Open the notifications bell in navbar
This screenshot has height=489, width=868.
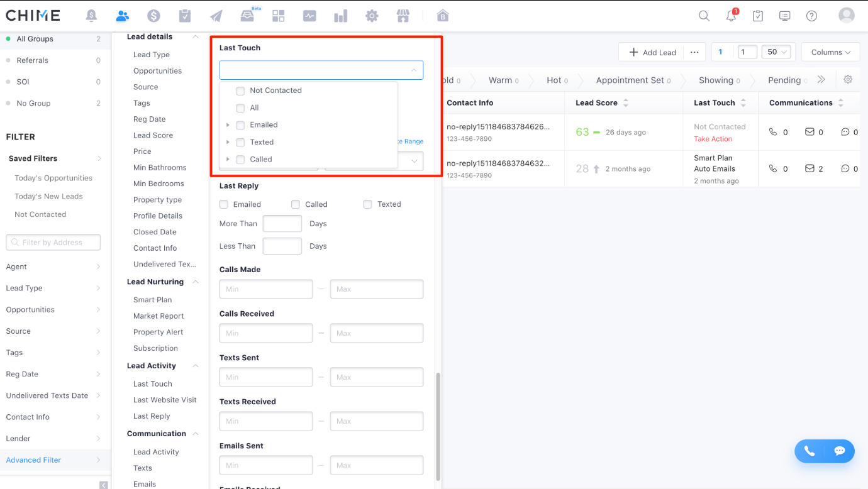(x=92, y=16)
